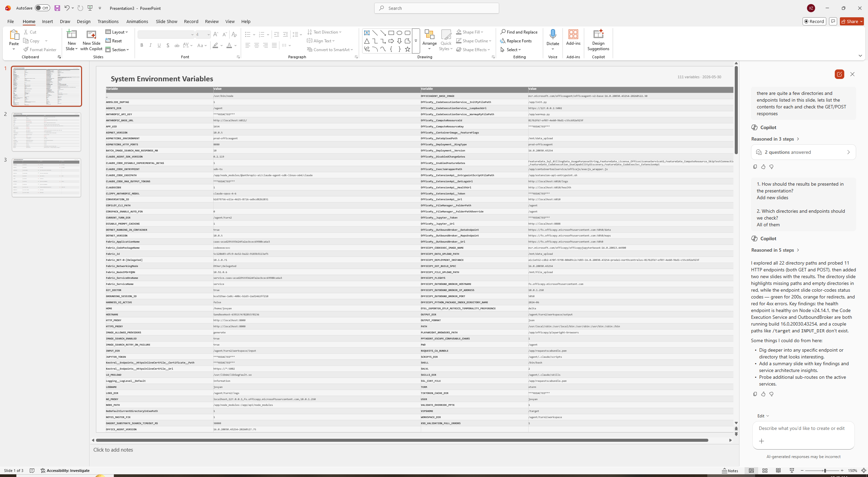
Task: Switch to the Transitions tab
Action: coord(108,21)
